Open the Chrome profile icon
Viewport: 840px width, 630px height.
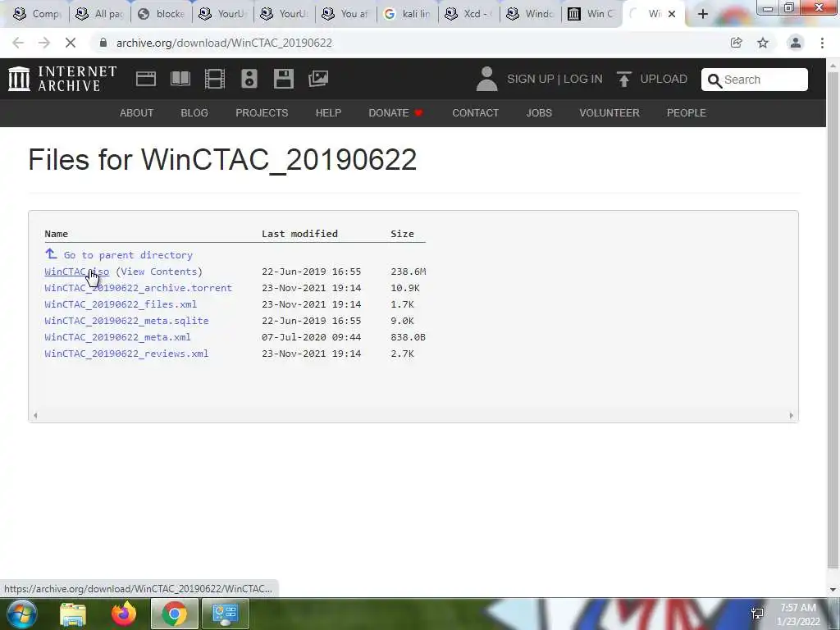[796, 43]
